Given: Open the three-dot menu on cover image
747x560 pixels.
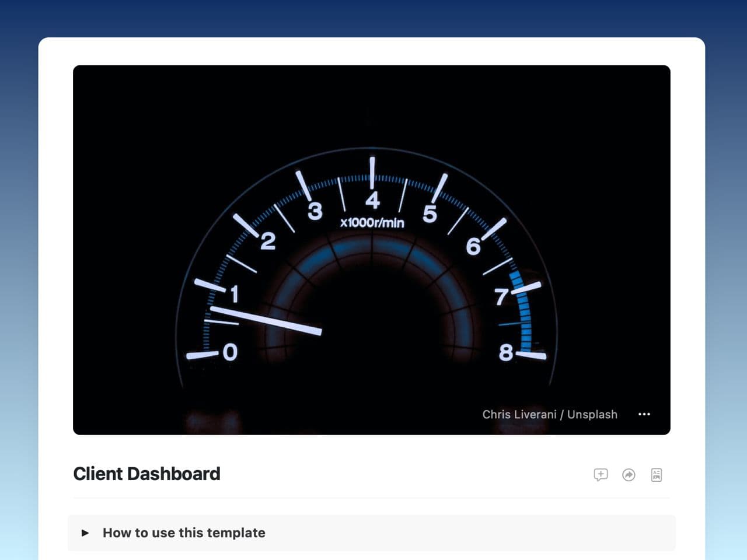Looking at the screenshot, I should click(x=644, y=414).
